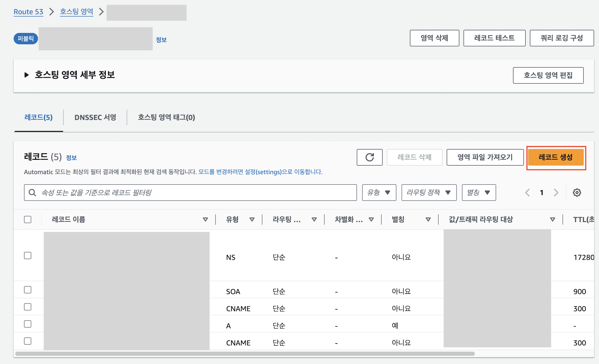Switch to the DNSSEC 서명 tab
Image resolution: width=599 pixels, height=364 pixels.
click(x=95, y=118)
